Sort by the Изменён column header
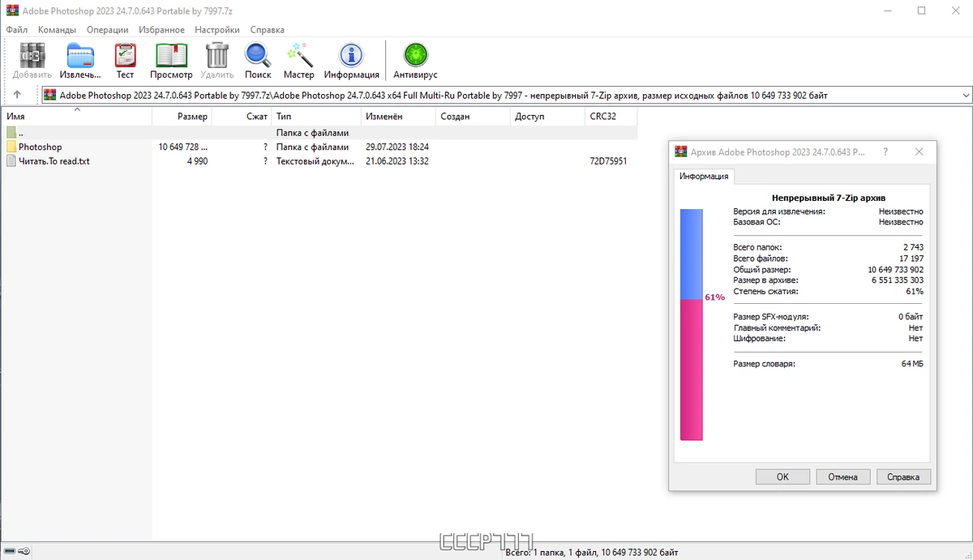The width and height of the screenshot is (973, 560). (398, 117)
